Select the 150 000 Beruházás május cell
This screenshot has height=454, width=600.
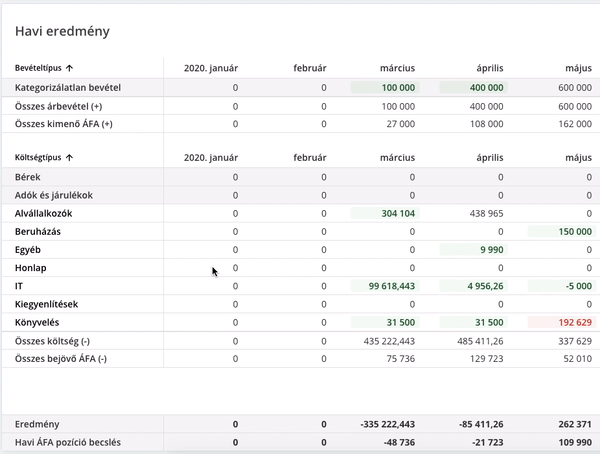pos(562,232)
